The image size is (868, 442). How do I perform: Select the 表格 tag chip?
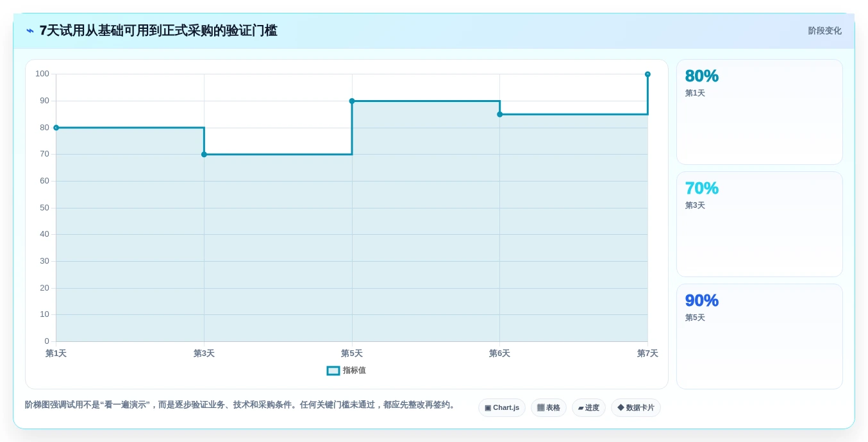[x=549, y=408]
